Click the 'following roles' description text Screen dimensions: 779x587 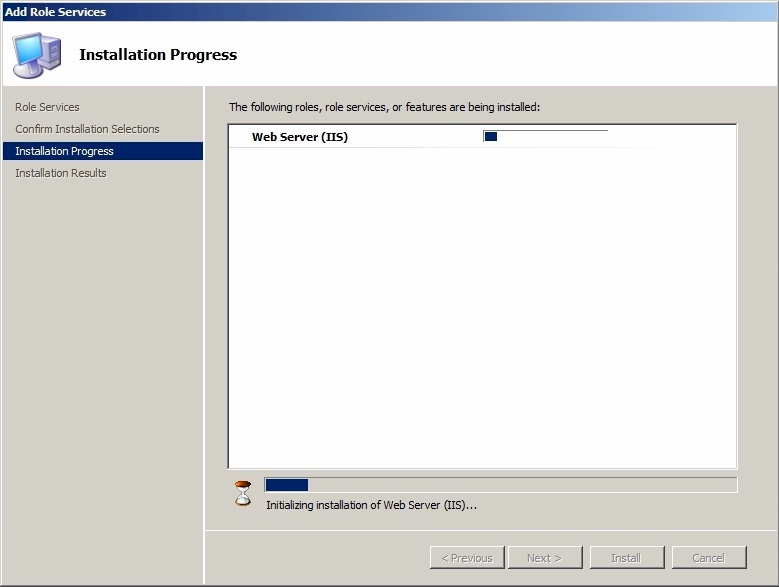(x=384, y=107)
